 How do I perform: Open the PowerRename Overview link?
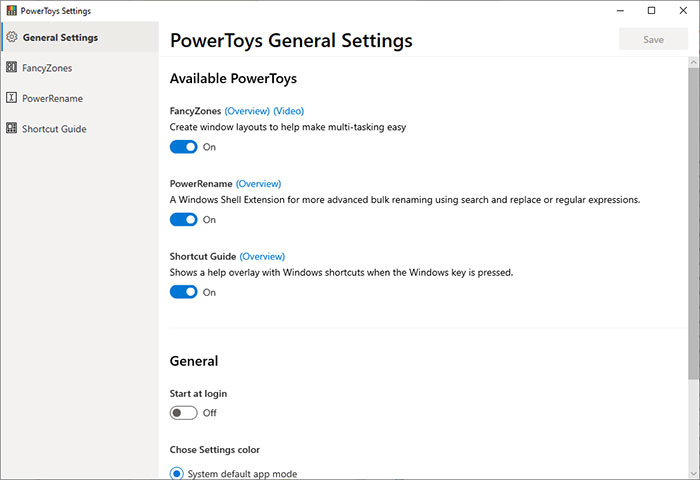tap(258, 184)
